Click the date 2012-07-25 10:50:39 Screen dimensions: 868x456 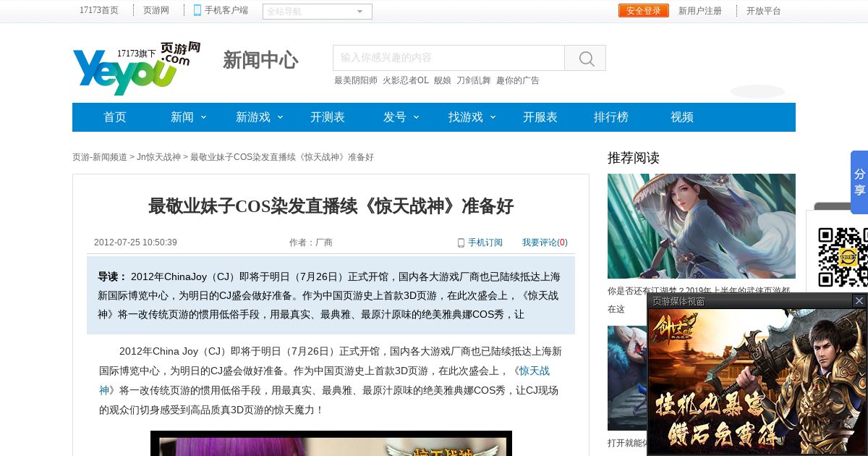click(x=135, y=242)
